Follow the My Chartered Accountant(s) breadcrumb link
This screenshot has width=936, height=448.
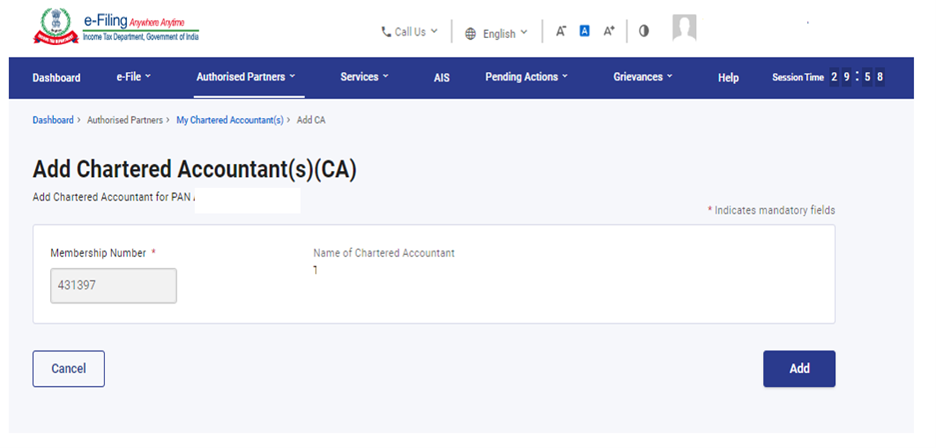point(230,120)
